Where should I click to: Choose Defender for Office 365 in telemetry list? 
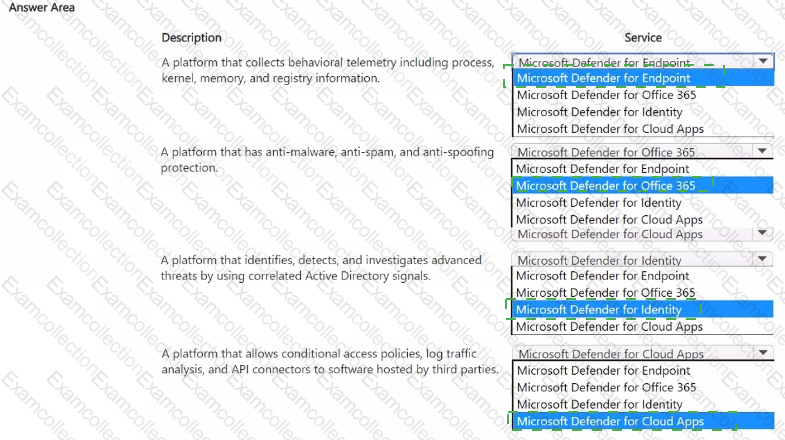606,95
